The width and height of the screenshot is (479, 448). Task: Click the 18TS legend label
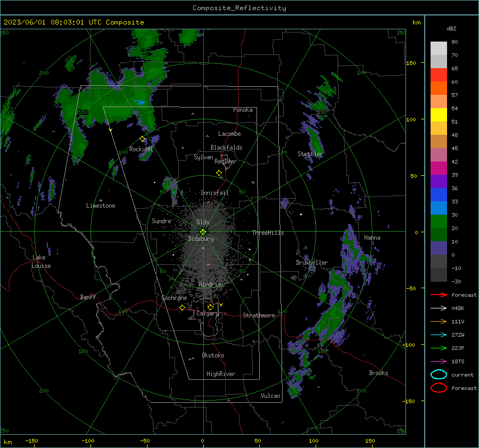tap(458, 362)
